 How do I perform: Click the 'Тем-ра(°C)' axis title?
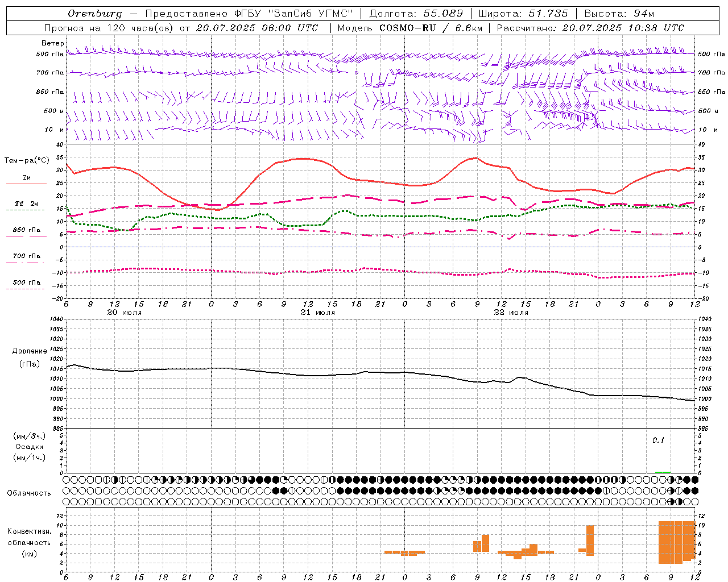point(27,161)
